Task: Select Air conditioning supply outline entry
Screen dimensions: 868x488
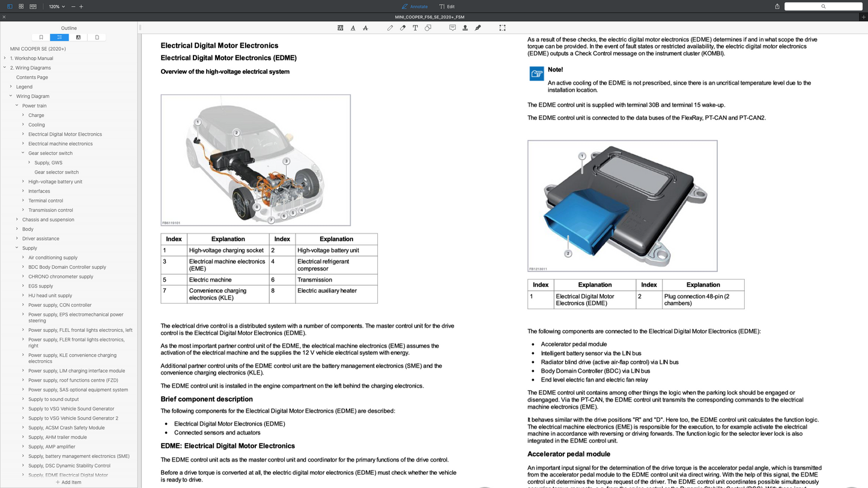Action: [53, 258]
